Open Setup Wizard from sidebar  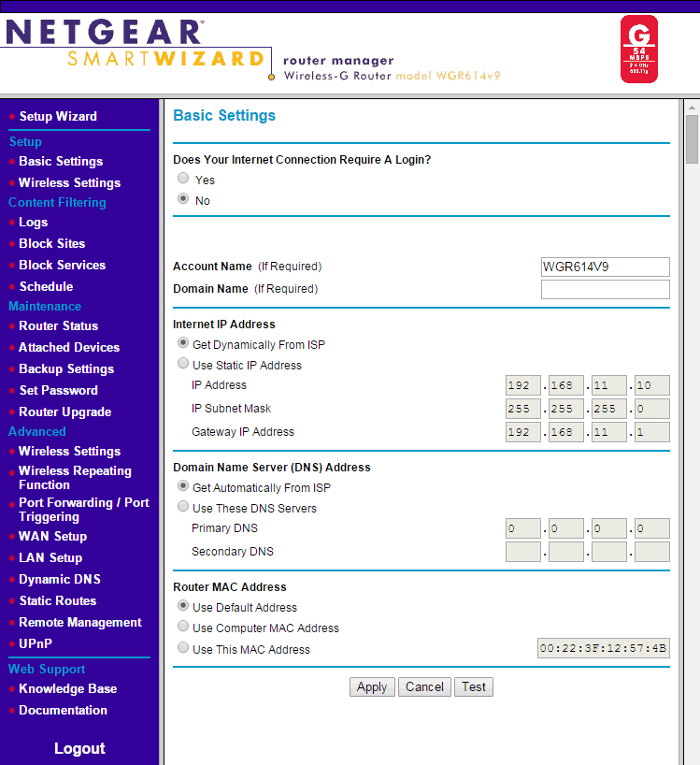[x=58, y=116]
